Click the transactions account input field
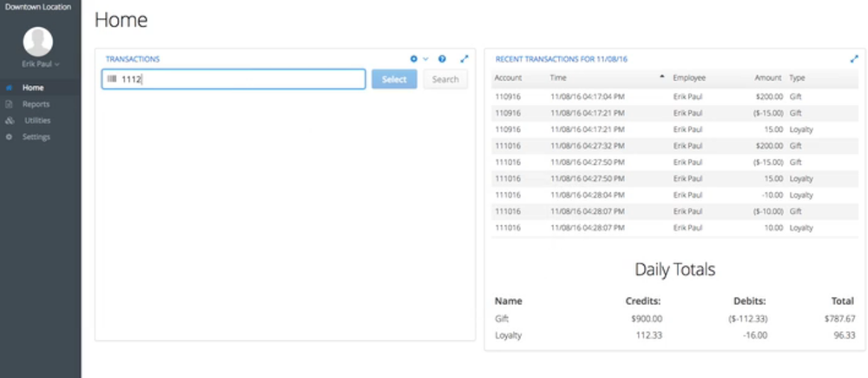This screenshot has width=868, height=378. [x=233, y=79]
